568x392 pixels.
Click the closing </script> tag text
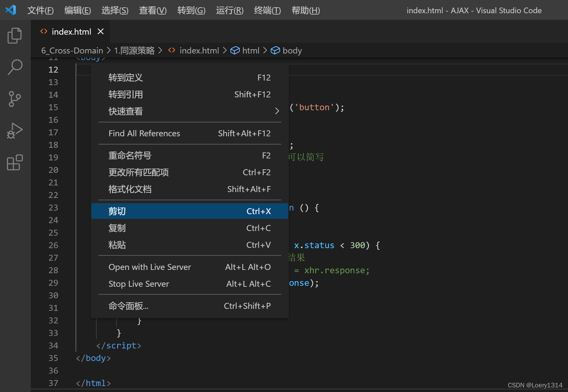[119, 345]
